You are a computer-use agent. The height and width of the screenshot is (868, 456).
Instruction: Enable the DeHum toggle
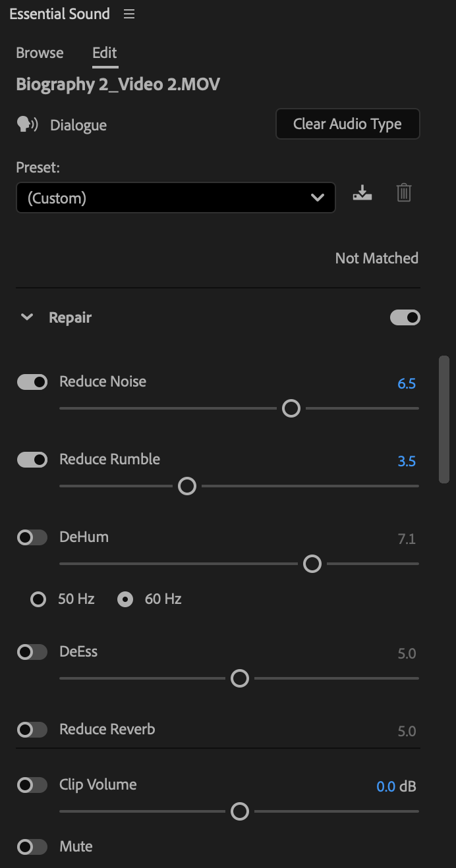click(x=32, y=537)
